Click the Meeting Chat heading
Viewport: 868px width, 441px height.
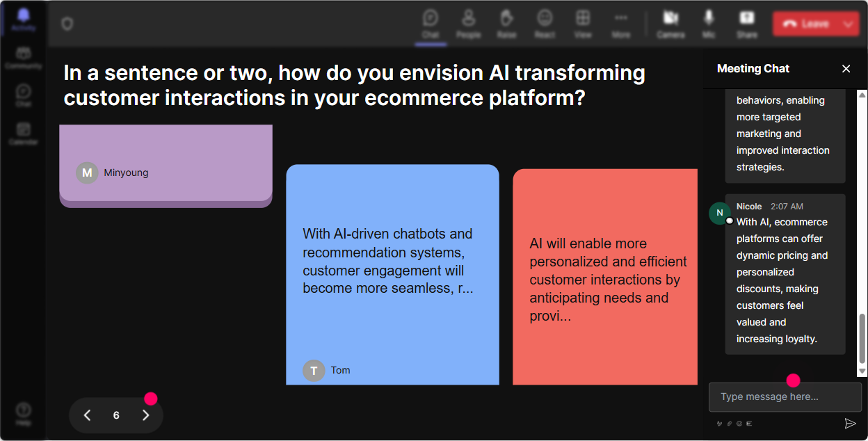(x=753, y=68)
